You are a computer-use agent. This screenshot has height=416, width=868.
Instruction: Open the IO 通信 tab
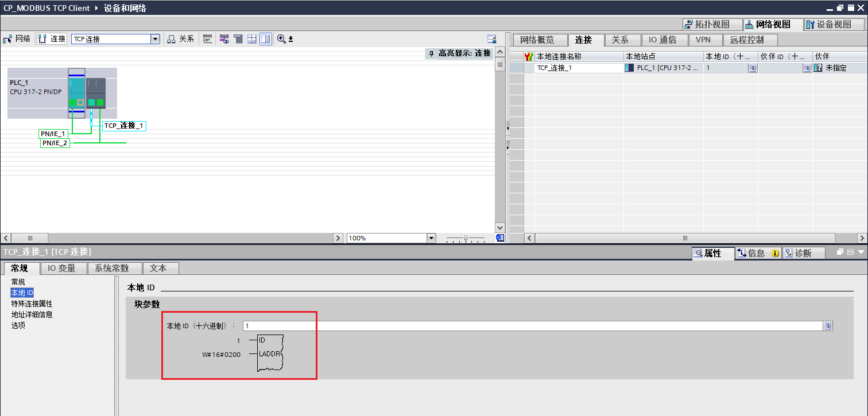[x=662, y=40]
